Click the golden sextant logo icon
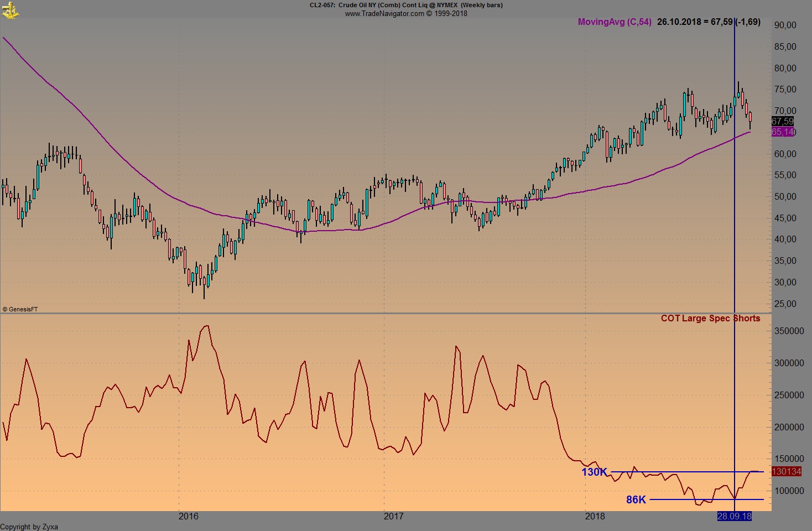 click(11, 10)
